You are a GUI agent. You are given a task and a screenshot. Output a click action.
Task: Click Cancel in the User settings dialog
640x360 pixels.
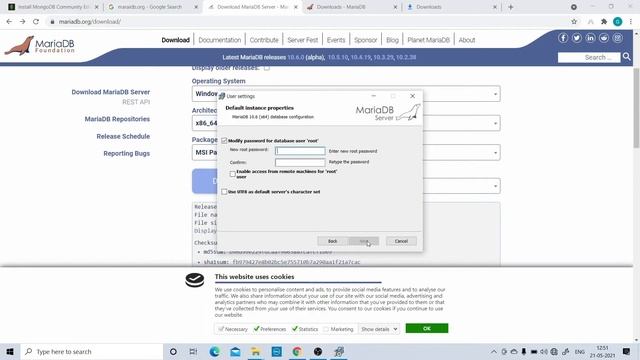(x=401, y=241)
